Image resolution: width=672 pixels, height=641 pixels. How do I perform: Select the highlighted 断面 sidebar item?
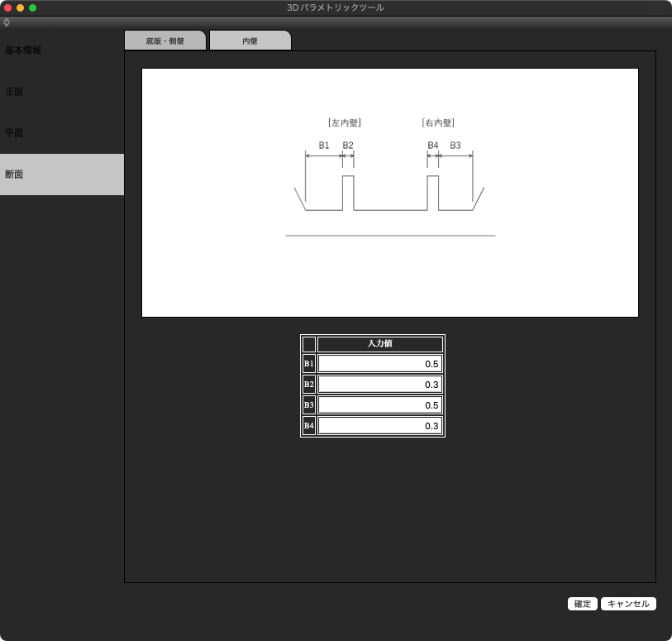click(14, 175)
